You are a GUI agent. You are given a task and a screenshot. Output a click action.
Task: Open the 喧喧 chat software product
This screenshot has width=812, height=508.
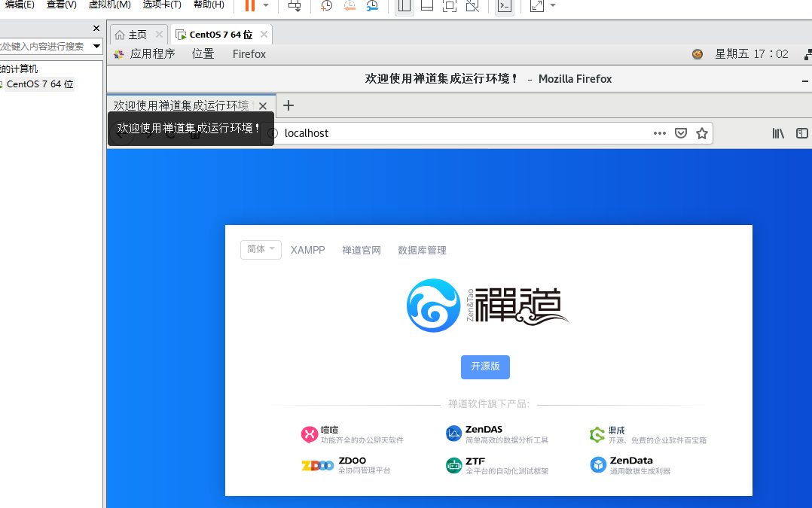[353, 434]
